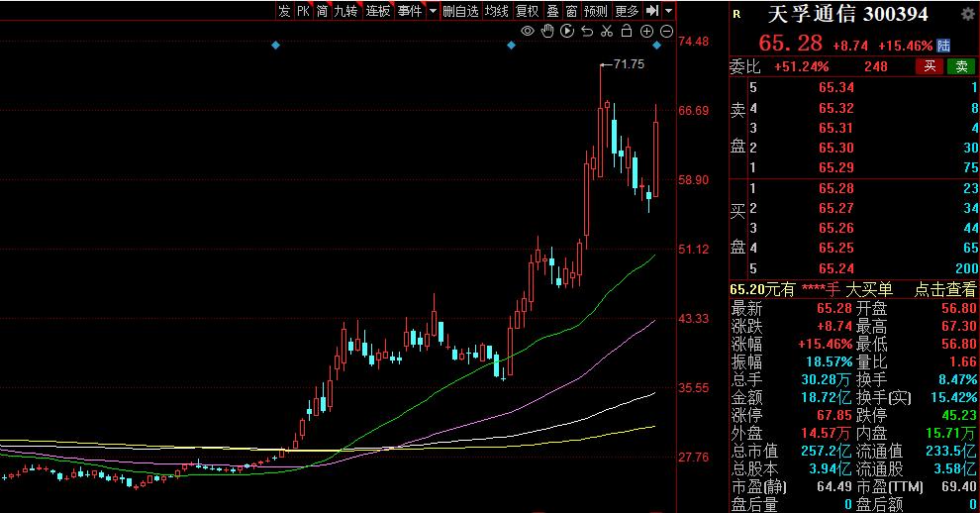Click the middle blue diamond event marker
The height and width of the screenshot is (513, 980).
(x=511, y=45)
